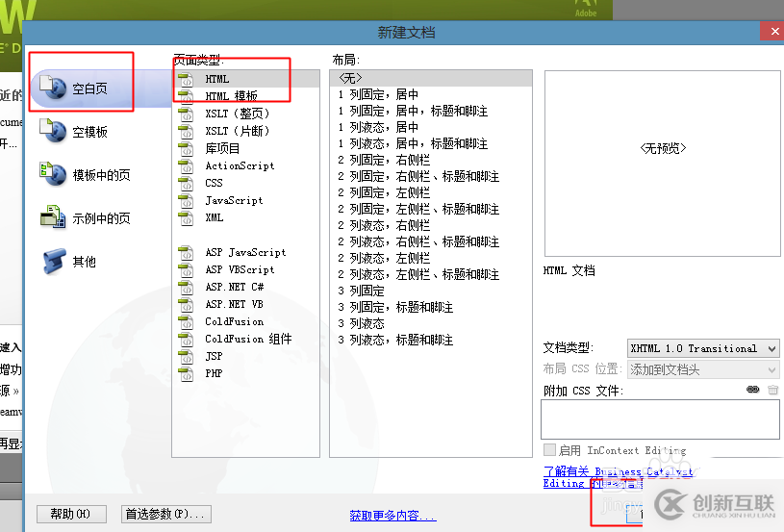The height and width of the screenshot is (532, 784).
Task: Select layout '2 列液态，左侧栏、标题和脚注'
Action: (x=431, y=274)
